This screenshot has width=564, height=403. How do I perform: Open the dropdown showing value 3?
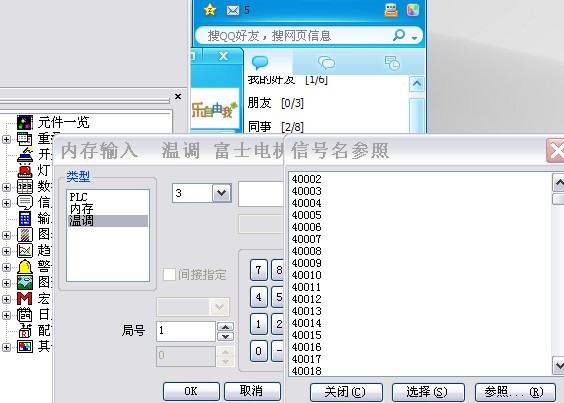(221, 193)
